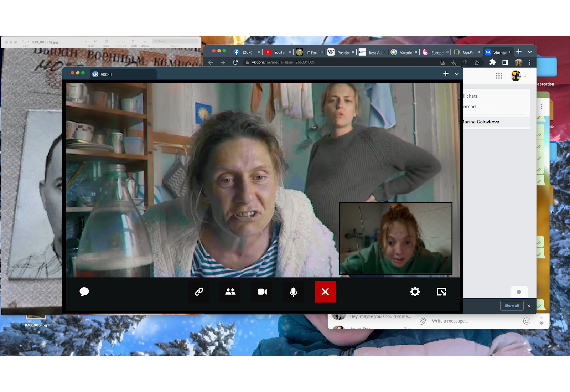
Task: Switch to the Wikipedia Position tab
Action: pos(341,52)
